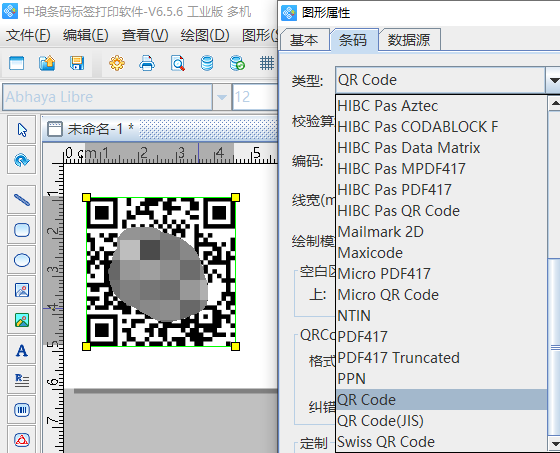Select the rounded rectangle tool
This screenshot has height=453, width=560.
pos(22,230)
